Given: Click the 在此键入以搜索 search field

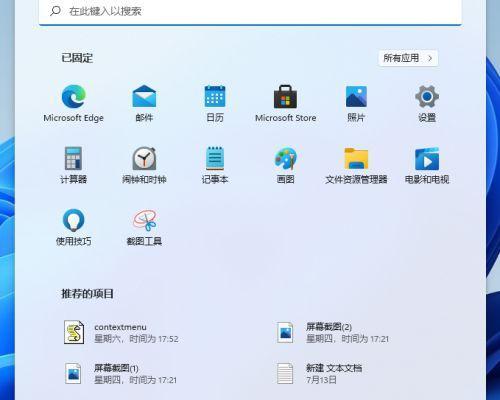Looking at the screenshot, I should pyautogui.click(x=250, y=11).
